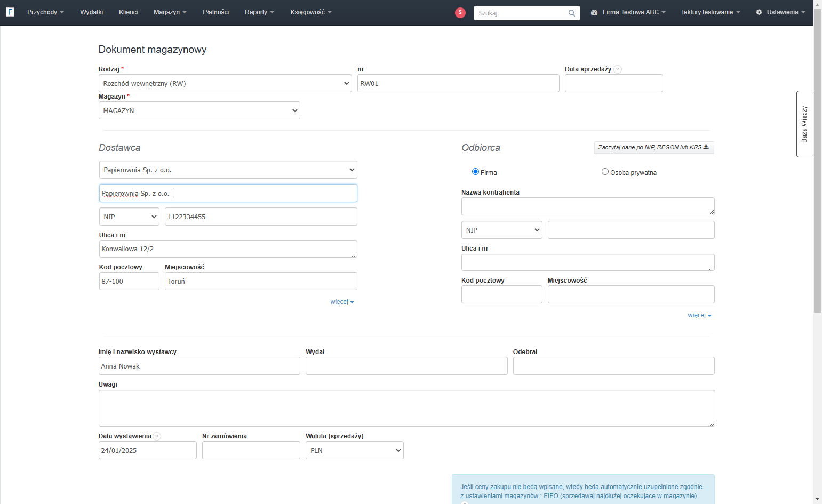Image resolution: width=822 pixels, height=504 pixels.
Task: Click the Odebrał input field
Action: click(x=614, y=366)
